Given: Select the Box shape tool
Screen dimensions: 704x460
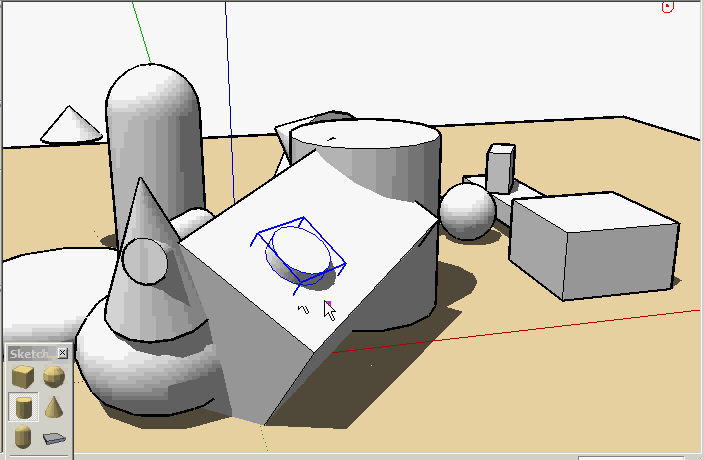Looking at the screenshot, I should 23,377.
